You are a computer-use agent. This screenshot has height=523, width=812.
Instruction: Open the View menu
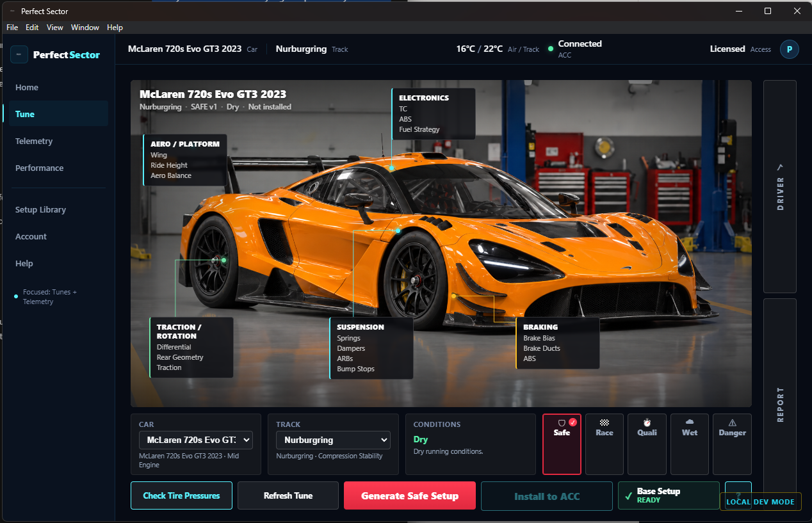pos(55,28)
